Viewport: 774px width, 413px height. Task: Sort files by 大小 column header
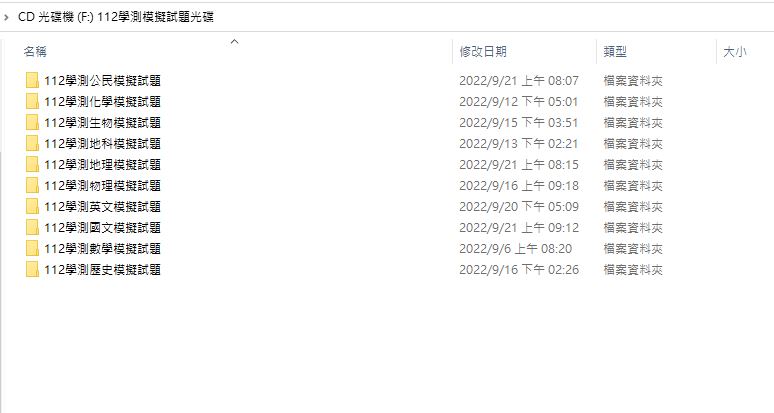[x=735, y=51]
